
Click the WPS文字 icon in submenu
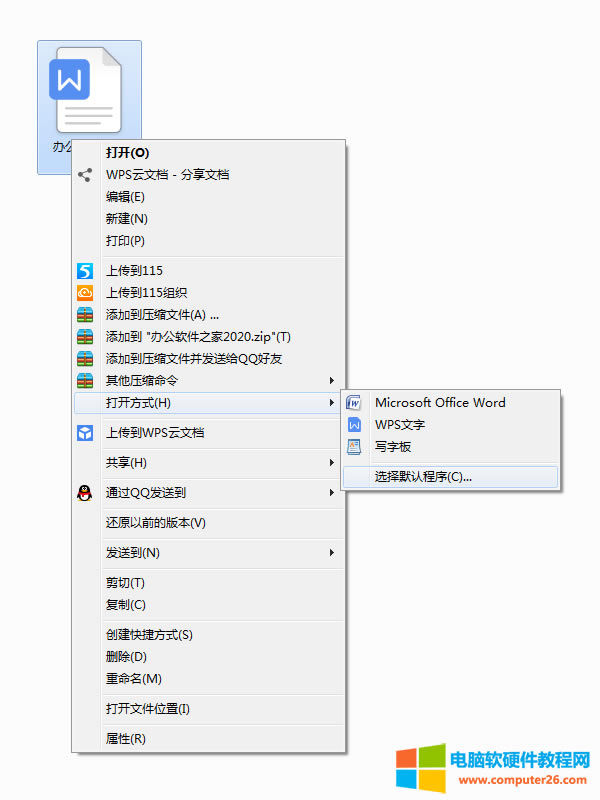(354, 425)
